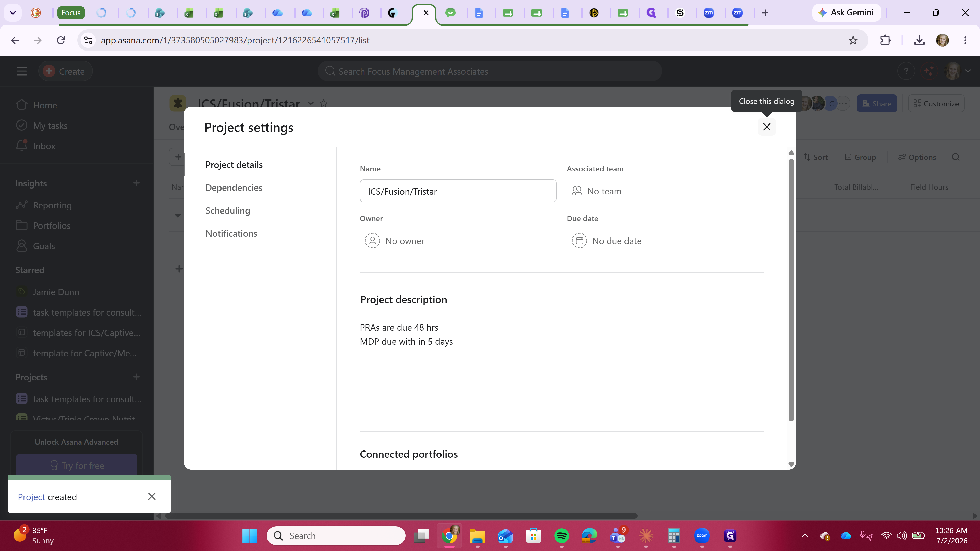This screenshot has height=551, width=980.
Task: Open a new browser tab
Action: point(765,12)
